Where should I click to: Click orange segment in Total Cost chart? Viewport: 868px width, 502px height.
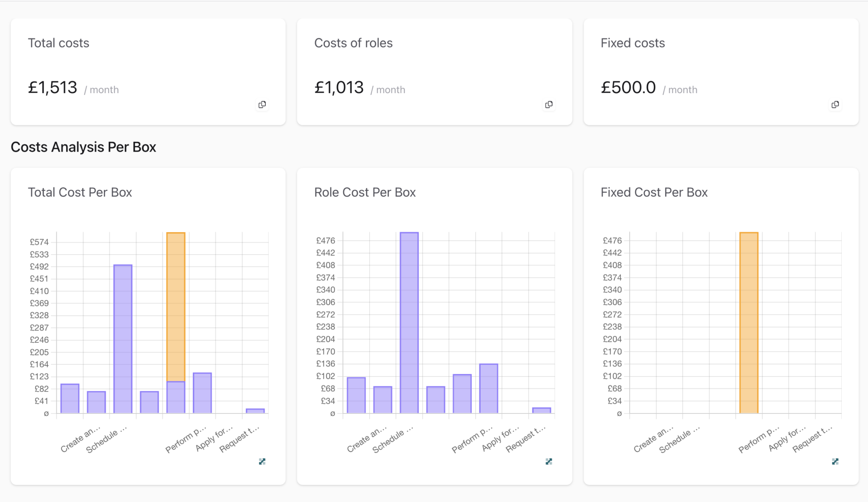pyautogui.click(x=175, y=307)
